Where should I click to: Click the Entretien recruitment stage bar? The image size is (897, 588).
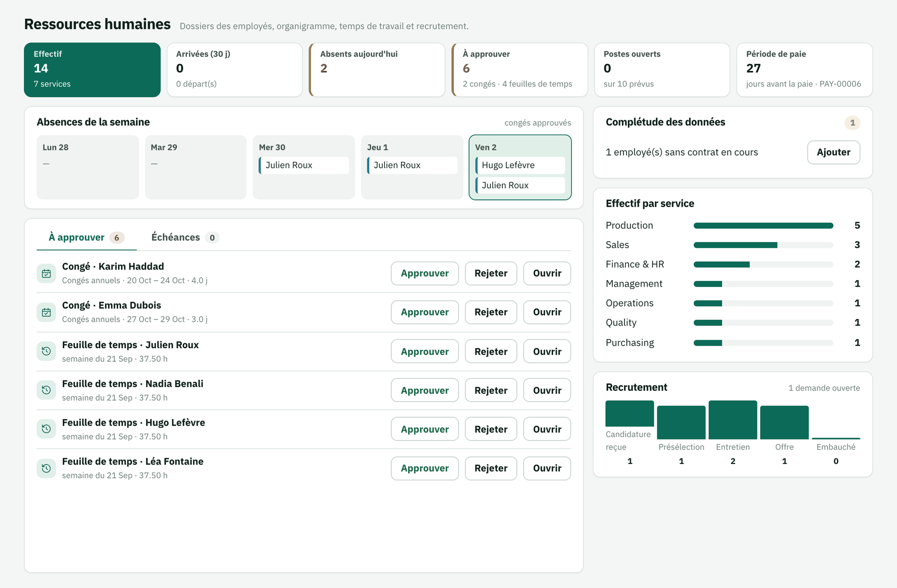coord(733,420)
